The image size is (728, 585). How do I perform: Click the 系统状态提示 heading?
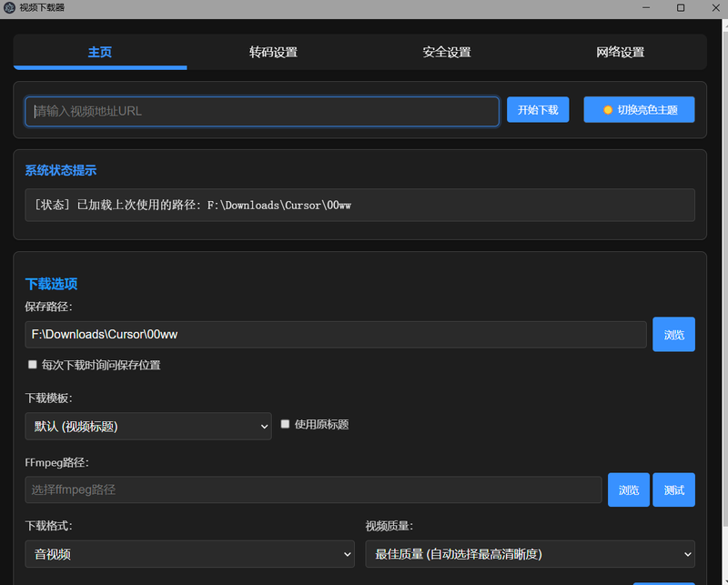61,170
